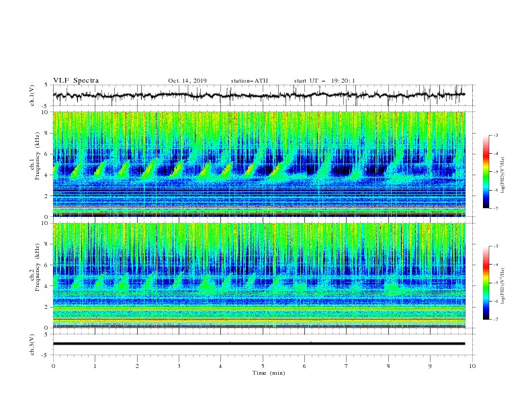Click the time axis tick label "7"
The image size is (532, 411).
point(347,366)
